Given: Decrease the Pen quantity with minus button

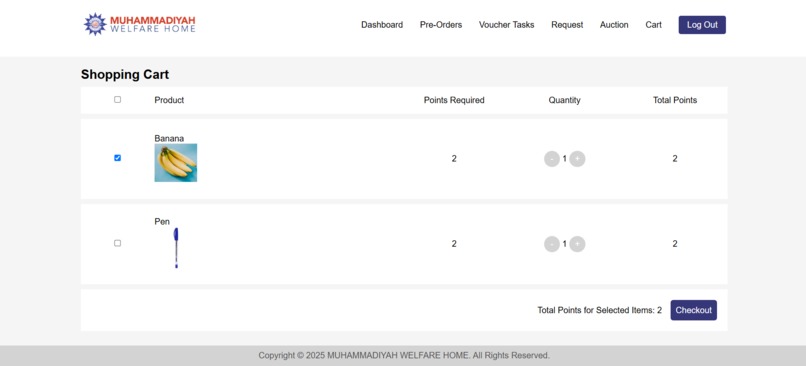Looking at the screenshot, I should tap(552, 244).
